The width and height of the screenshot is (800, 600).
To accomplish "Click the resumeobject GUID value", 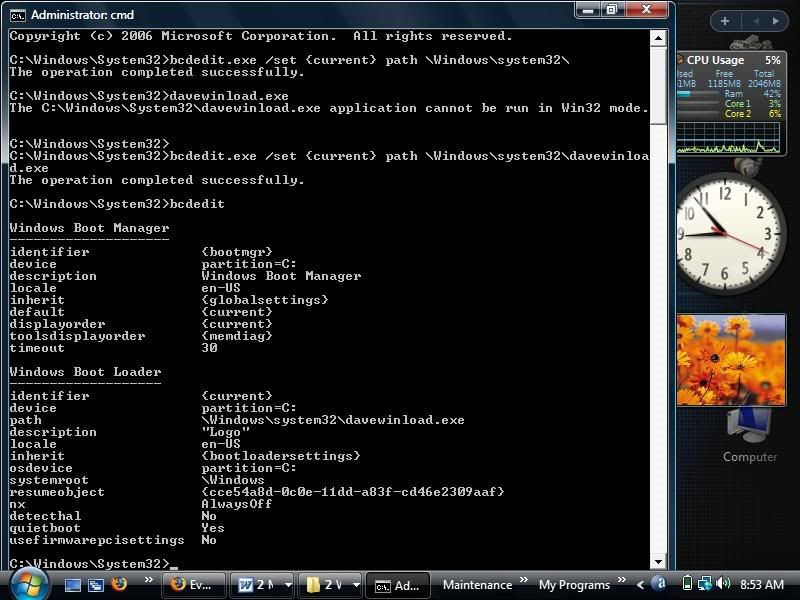I will [353, 491].
